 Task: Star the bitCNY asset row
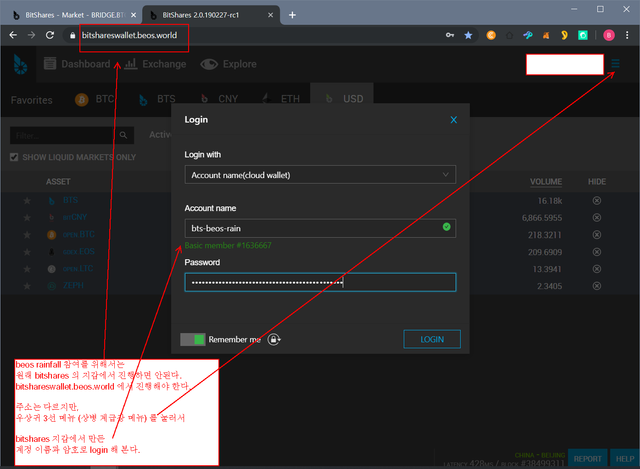point(27,218)
